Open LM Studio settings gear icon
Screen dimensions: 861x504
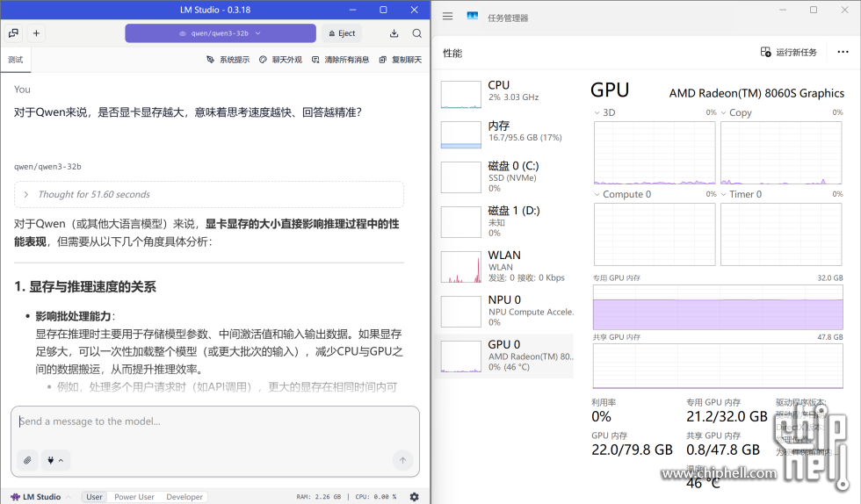click(x=415, y=497)
